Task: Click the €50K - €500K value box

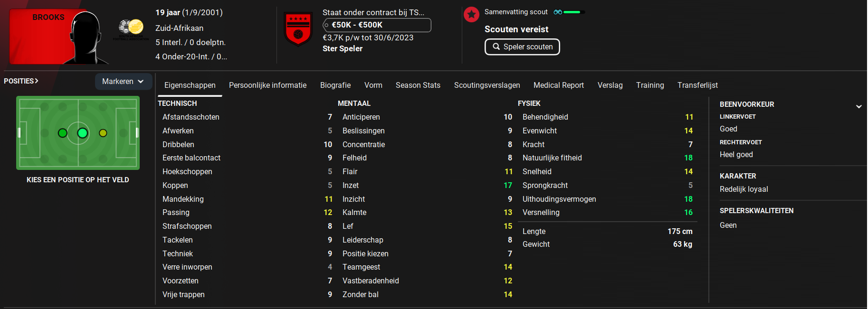Action: [x=377, y=25]
